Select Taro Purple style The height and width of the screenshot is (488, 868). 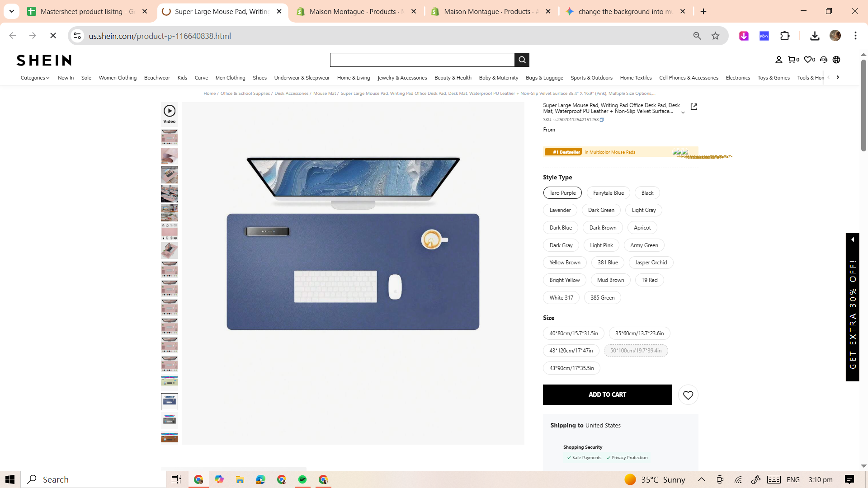tap(562, 193)
